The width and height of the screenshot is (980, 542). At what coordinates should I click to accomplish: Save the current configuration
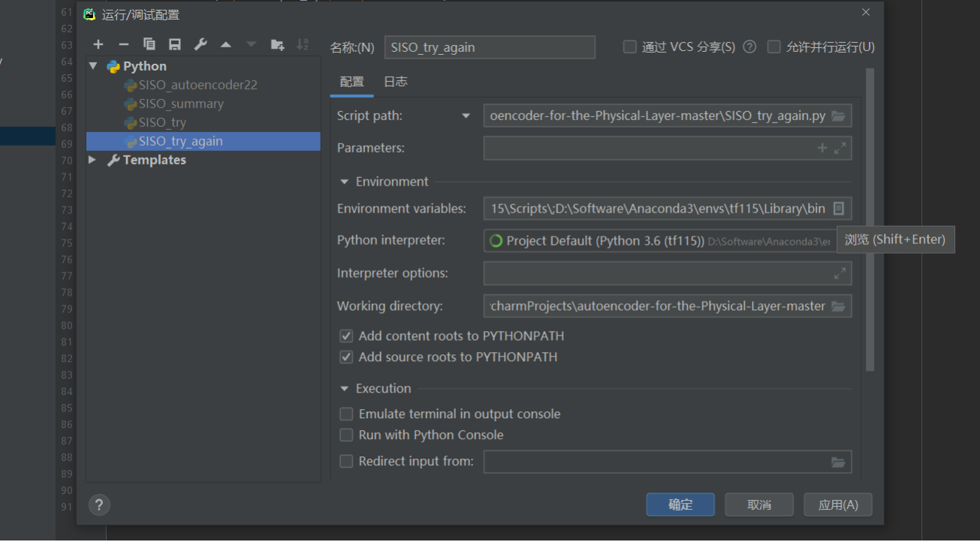(174, 44)
